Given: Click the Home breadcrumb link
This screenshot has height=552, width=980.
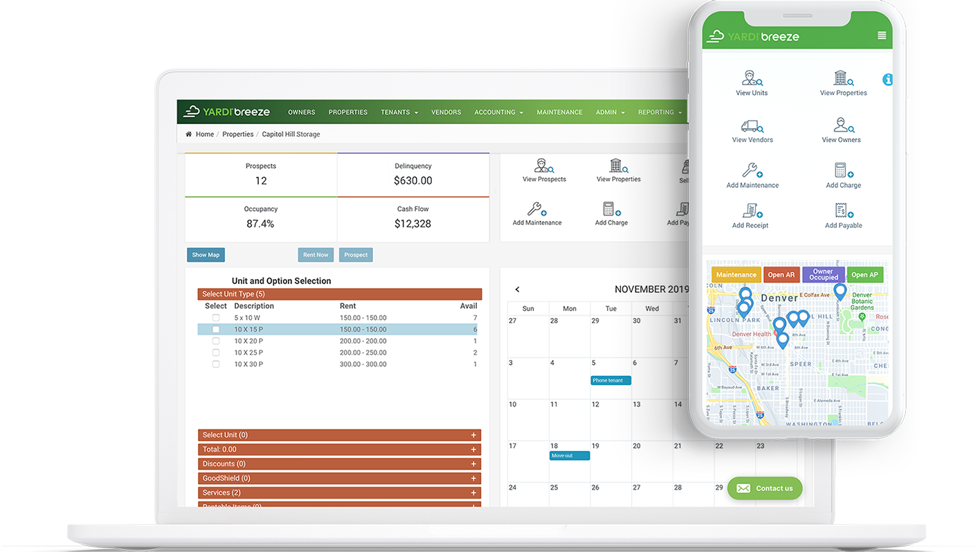Looking at the screenshot, I should pos(205,134).
